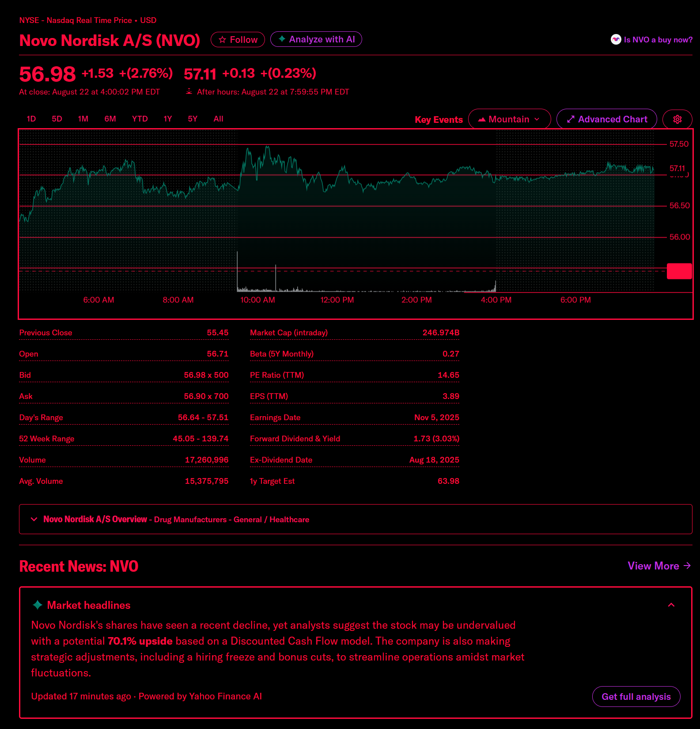Click the red price marker on the chart axis

(679, 271)
